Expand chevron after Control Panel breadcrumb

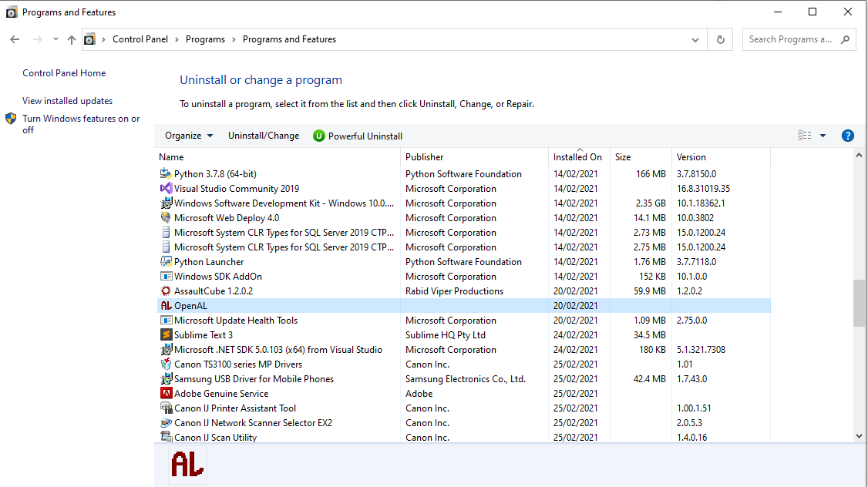click(177, 39)
